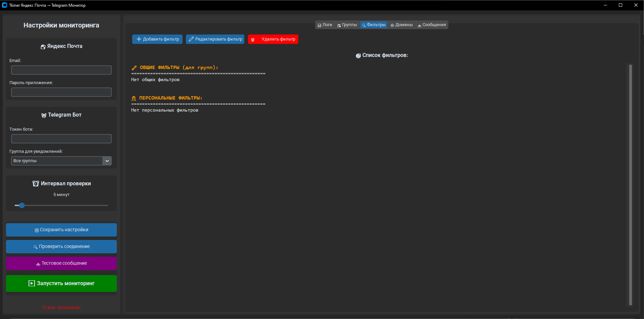Select the Домены tab
Image resolution: width=644 pixels, height=319 pixels.
click(401, 25)
